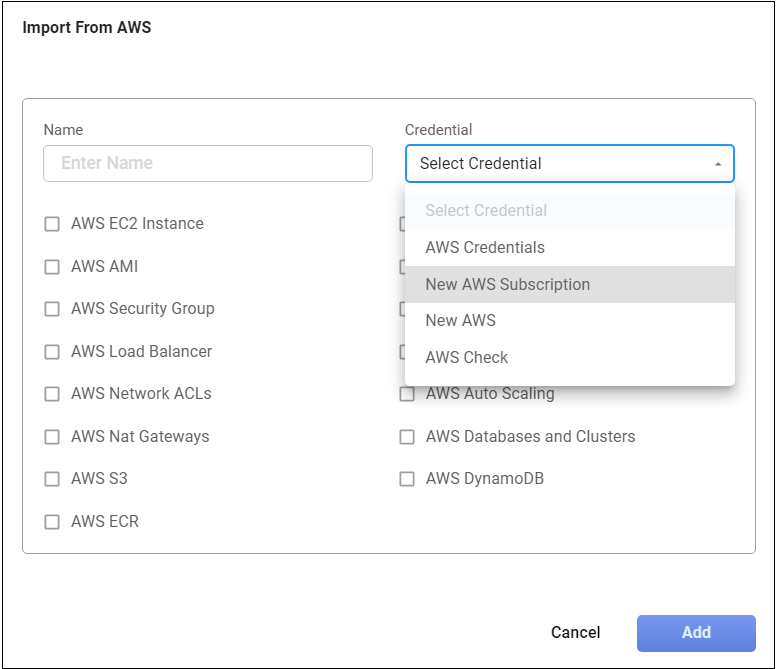776x669 pixels.
Task: Enable the AWS EC2 Instance checkbox
Action: point(52,224)
